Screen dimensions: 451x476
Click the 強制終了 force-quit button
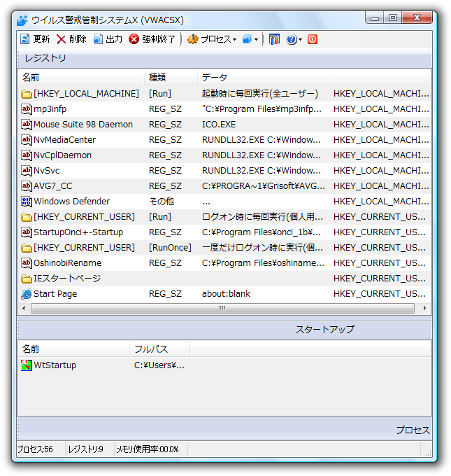152,39
